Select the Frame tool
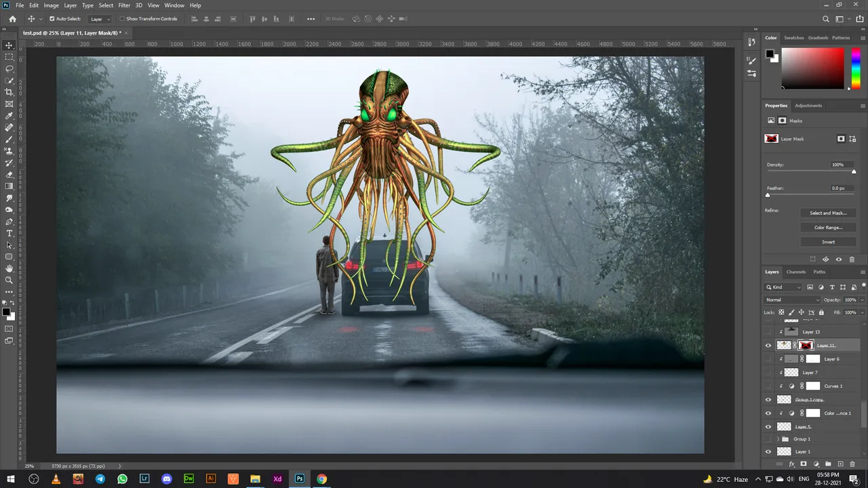Image resolution: width=868 pixels, height=488 pixels. [x=9, y=104]
